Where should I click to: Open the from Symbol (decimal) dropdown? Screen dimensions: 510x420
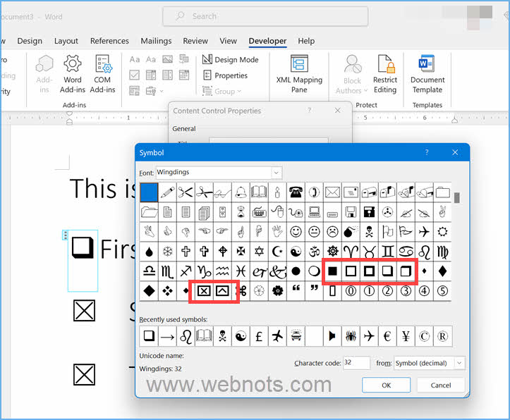[459, 363]
